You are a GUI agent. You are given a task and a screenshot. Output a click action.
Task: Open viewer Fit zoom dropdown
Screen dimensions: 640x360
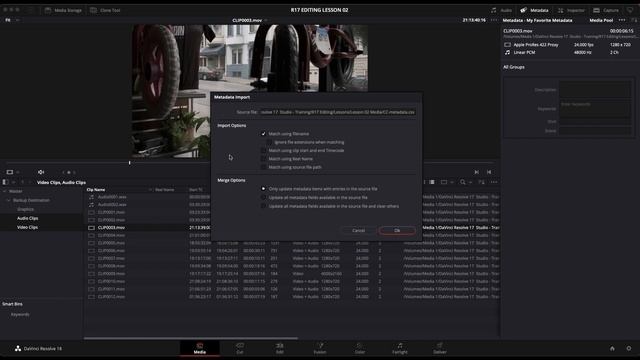tap(11, 20)
